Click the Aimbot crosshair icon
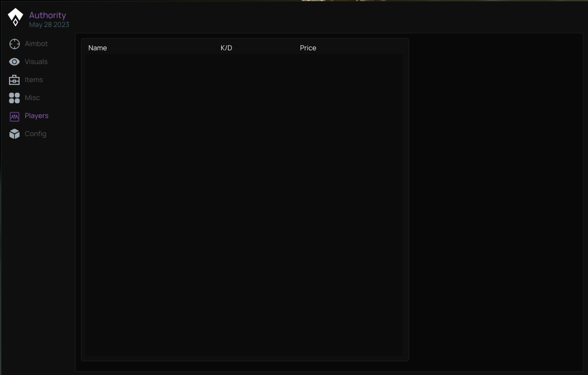 pyautogui.click(x=14, y=44)
